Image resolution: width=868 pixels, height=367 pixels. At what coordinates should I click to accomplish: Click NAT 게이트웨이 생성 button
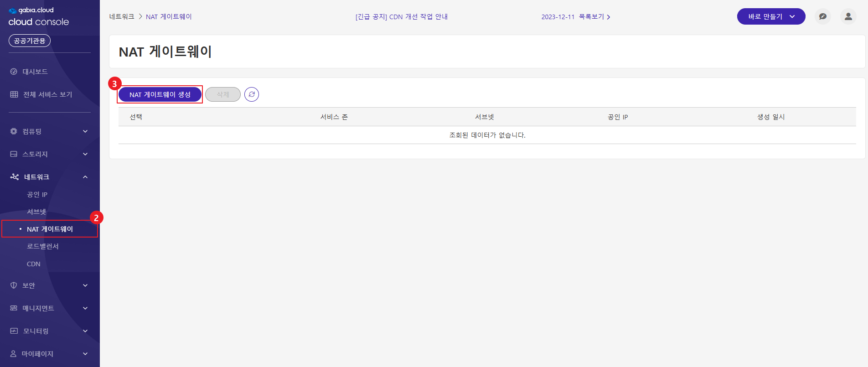(160, 94)
